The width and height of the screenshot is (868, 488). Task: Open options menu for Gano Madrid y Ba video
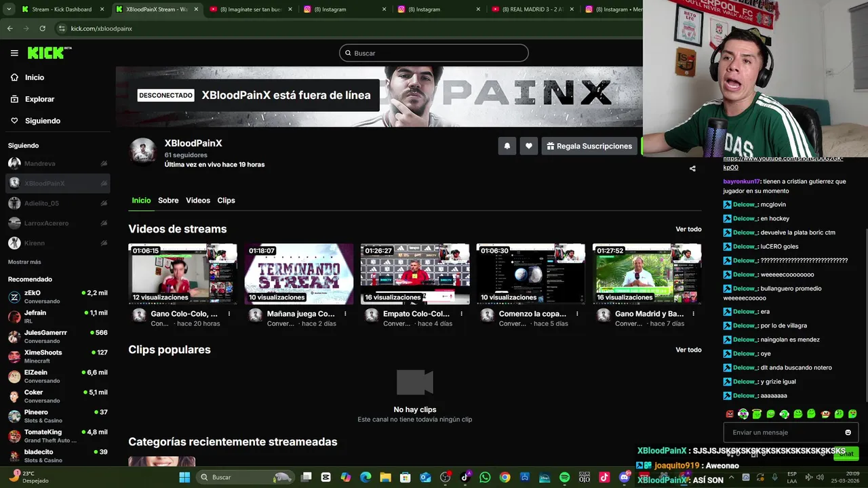click(693, 314)
